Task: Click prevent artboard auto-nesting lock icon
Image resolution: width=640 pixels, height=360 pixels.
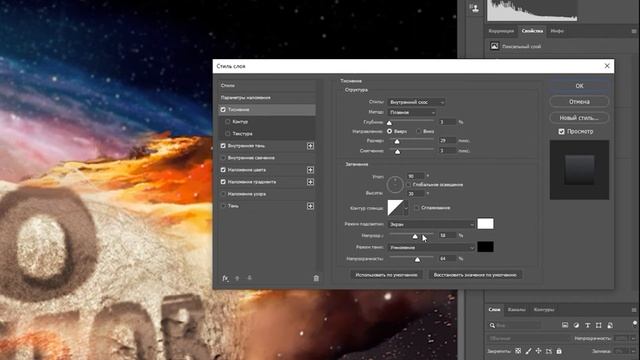Action: 549,351
